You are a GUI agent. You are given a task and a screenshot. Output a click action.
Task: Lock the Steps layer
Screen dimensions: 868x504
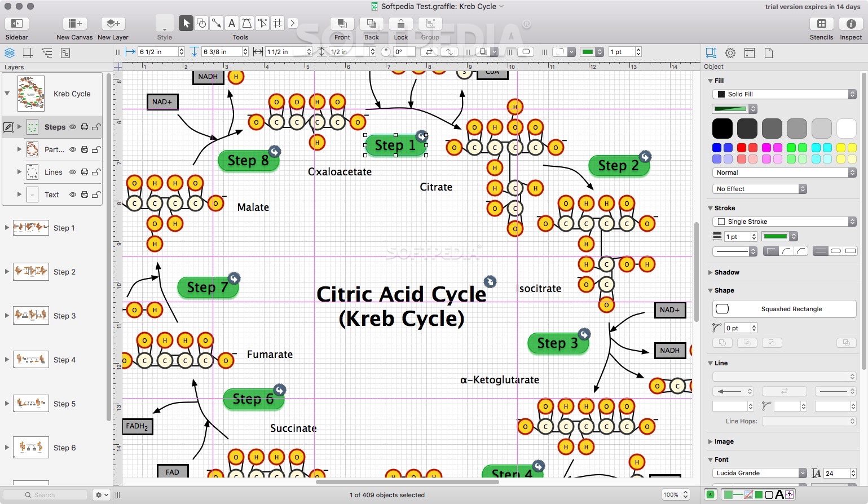click(x=96, y=127)
